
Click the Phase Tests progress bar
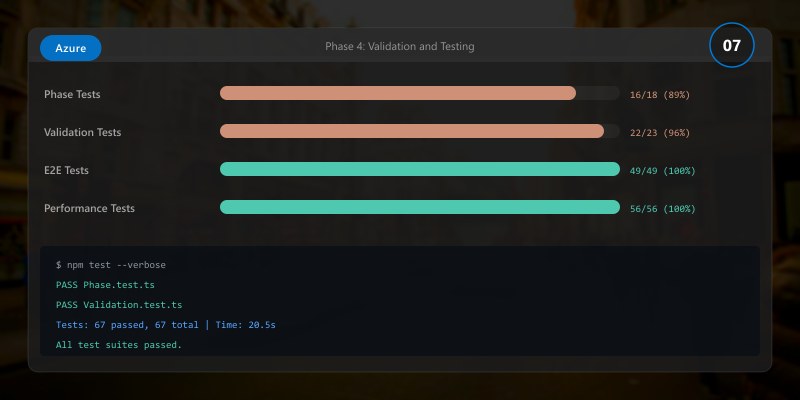pos(419,93)
